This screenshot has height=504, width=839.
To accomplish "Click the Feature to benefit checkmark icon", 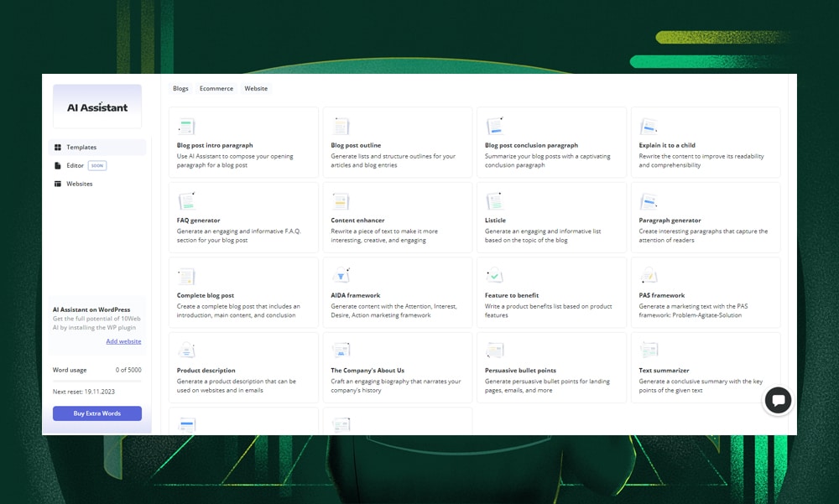I will point(495,276).
